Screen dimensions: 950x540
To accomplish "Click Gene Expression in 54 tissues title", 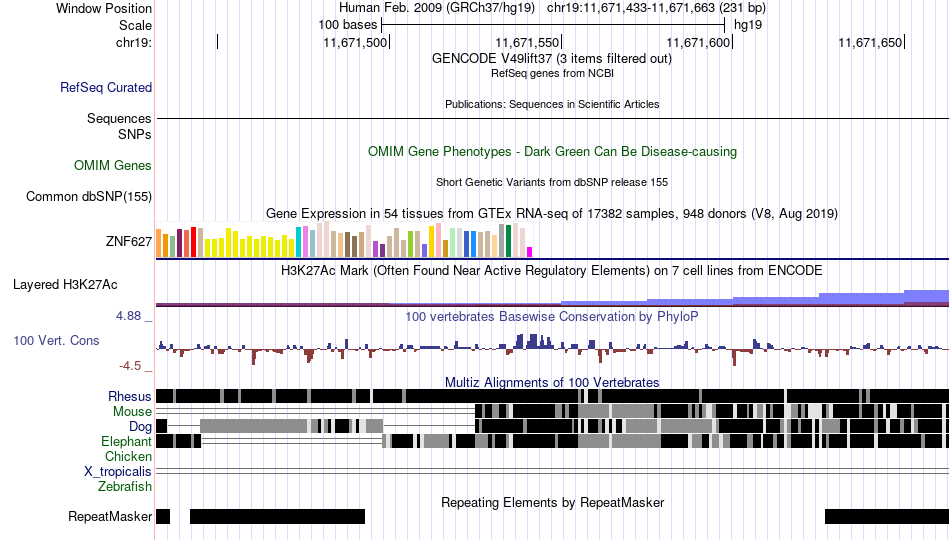I will tap(552, 213).
